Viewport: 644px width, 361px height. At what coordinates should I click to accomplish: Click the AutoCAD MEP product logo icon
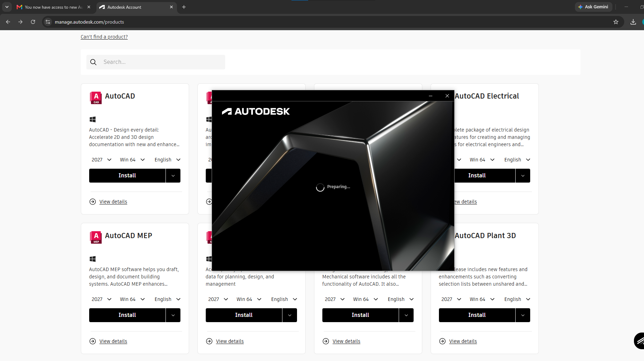tap(96, 237)
